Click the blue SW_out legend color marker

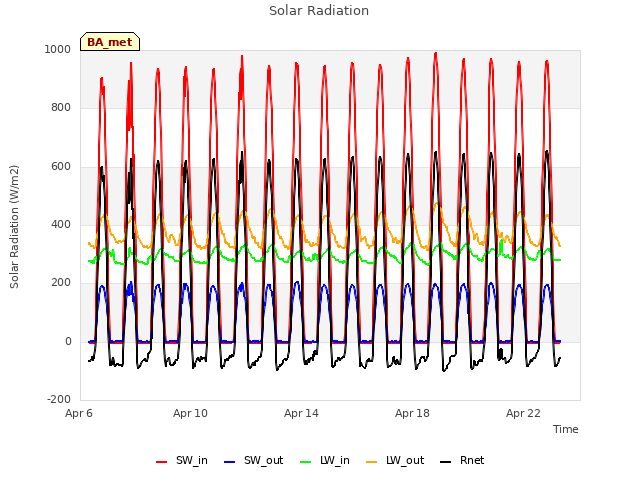point(230,462)
